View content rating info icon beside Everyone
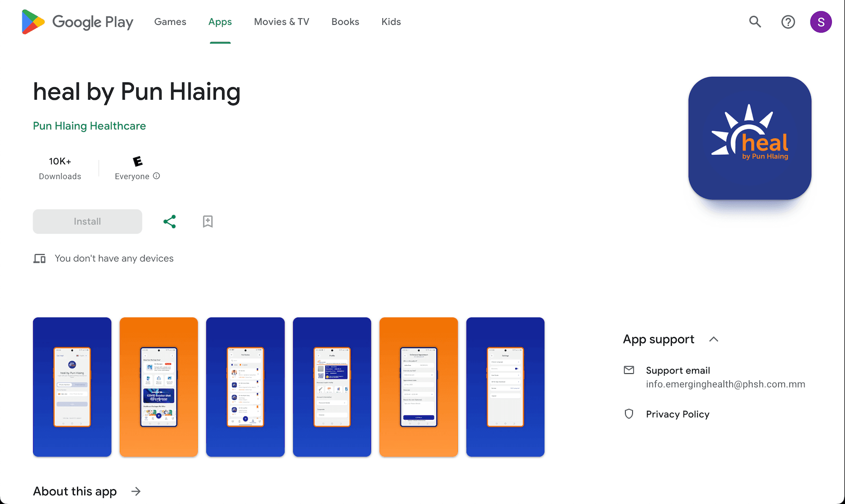845x504 pixels. click(x=157, y=176)
